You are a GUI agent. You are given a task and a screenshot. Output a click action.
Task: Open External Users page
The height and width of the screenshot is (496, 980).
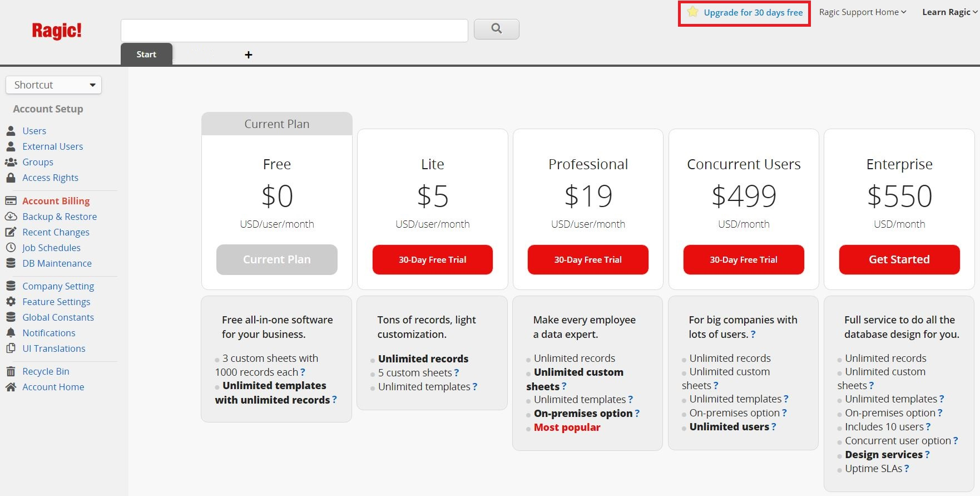click(x=53, y=146)
